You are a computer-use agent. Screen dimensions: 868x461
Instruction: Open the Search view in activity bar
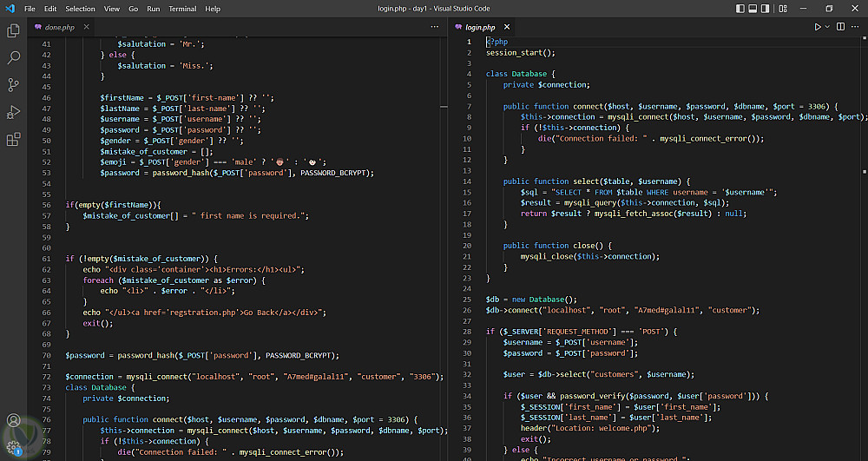pos(13,57)
